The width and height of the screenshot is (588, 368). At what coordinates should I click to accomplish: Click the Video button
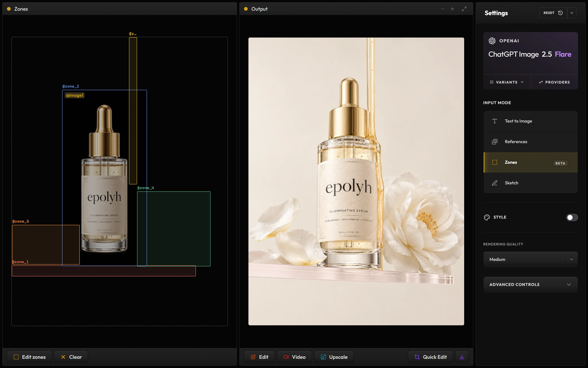coord(295,357)
